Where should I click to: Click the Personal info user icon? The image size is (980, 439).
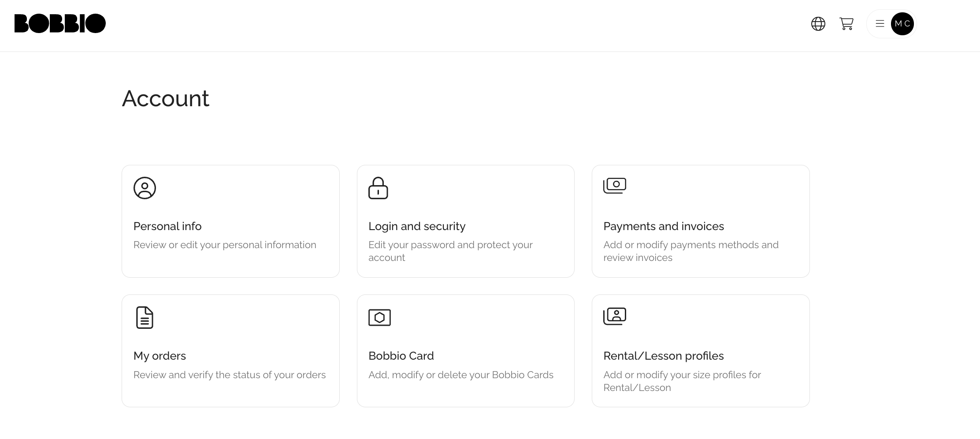point(145,188)
